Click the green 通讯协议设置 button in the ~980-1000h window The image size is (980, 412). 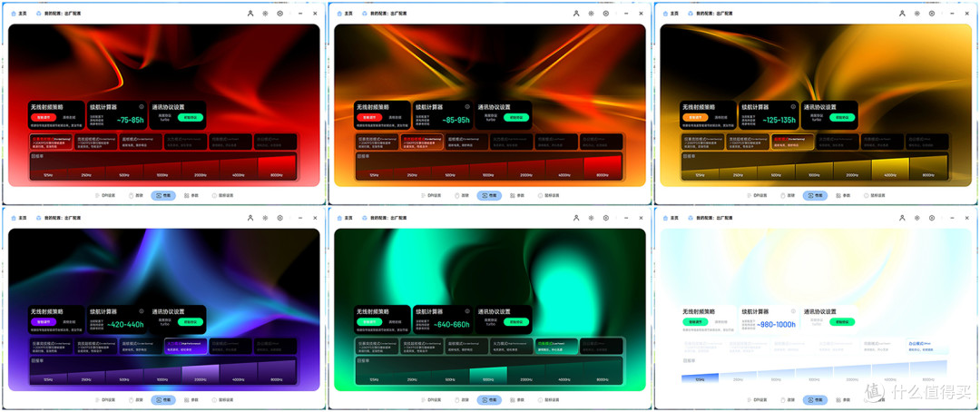tap(842, 321)
